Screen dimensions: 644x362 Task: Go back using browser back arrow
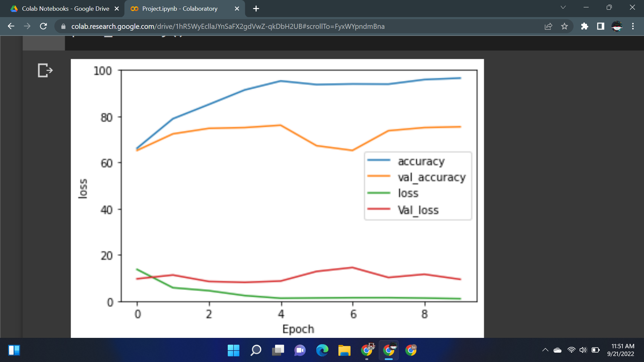pos(11,26)
